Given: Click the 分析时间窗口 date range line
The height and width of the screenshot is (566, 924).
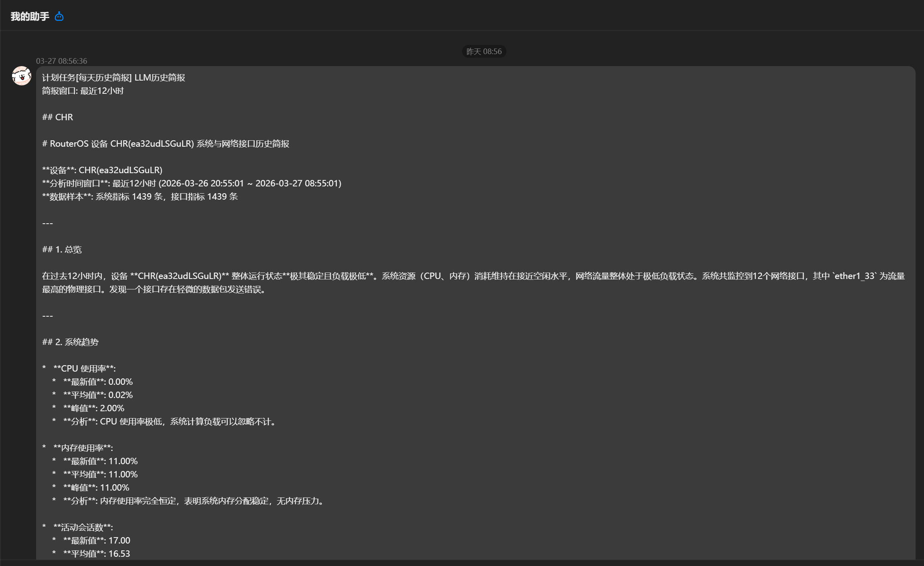Looking at the screenshot, I should (x=192, y=183).
